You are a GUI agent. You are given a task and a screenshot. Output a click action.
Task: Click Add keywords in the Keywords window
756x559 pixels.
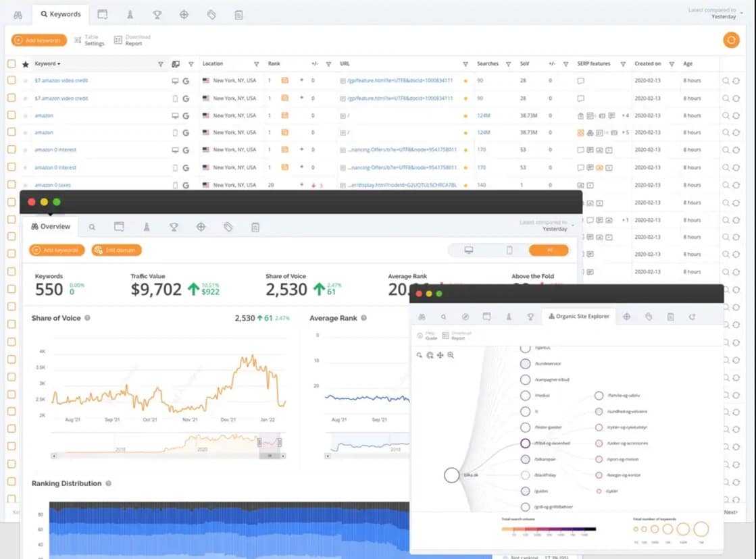coord(39,41)
